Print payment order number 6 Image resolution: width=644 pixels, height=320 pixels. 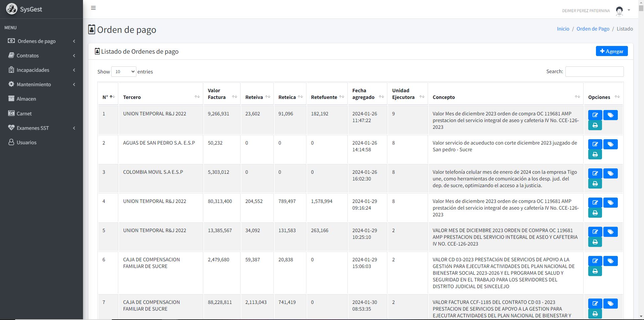click(595, 271)
